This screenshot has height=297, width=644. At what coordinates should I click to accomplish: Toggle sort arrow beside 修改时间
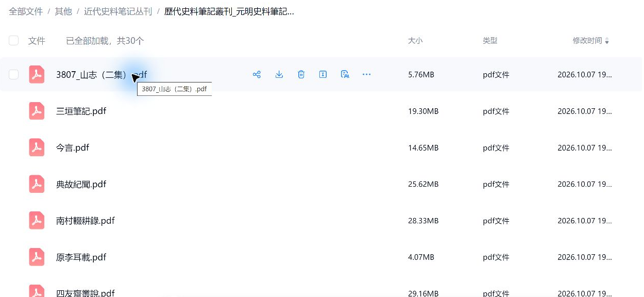[x=607, y=41]
